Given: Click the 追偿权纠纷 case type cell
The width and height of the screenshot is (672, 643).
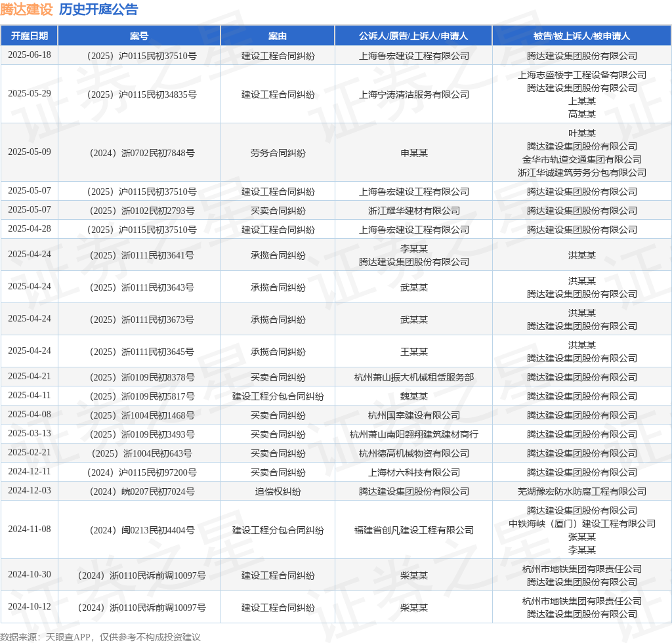Looking at the screenshot, I should point(278,491).
